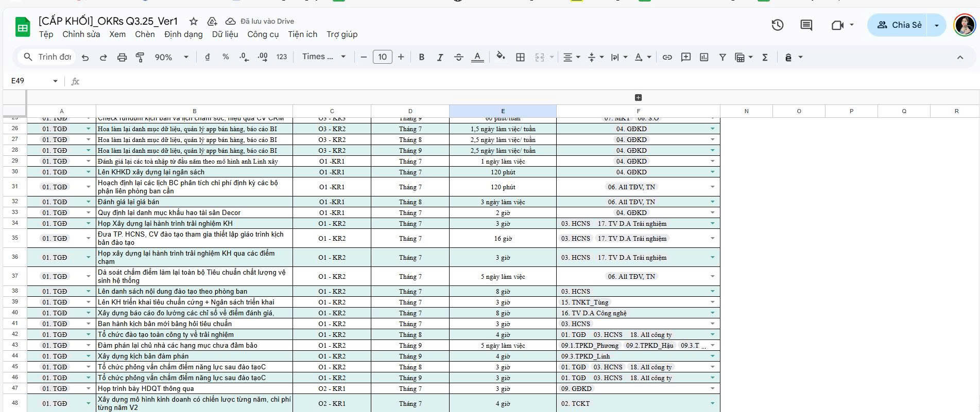Open the fill color paint bucket
980x412 pixels.
point(500,57)
